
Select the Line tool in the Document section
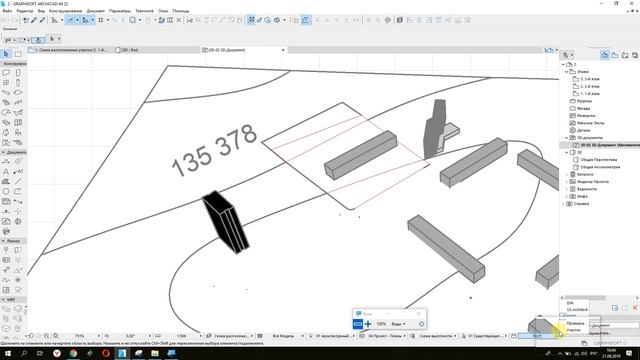pos(18,181)
